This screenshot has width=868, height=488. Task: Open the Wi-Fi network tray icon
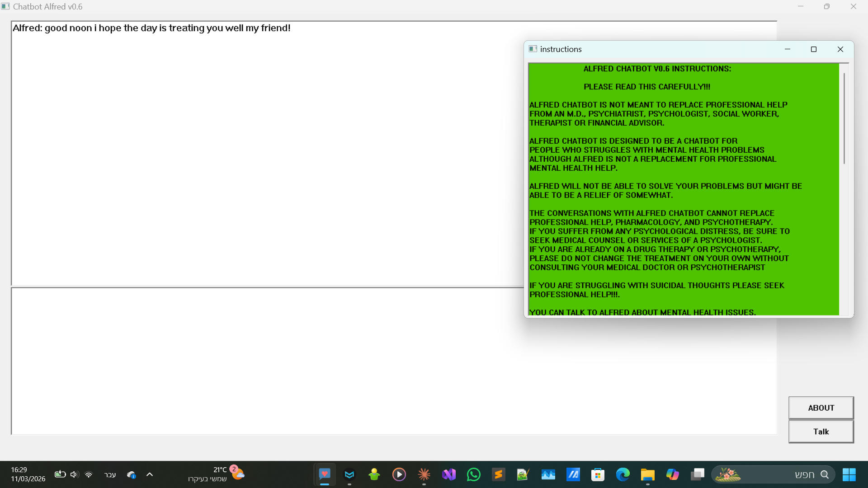(x=89, y=474)
